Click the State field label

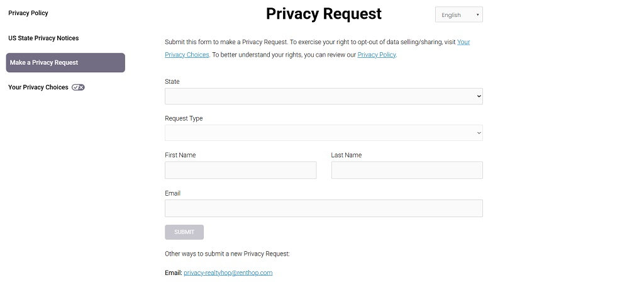tap(172, 82)
